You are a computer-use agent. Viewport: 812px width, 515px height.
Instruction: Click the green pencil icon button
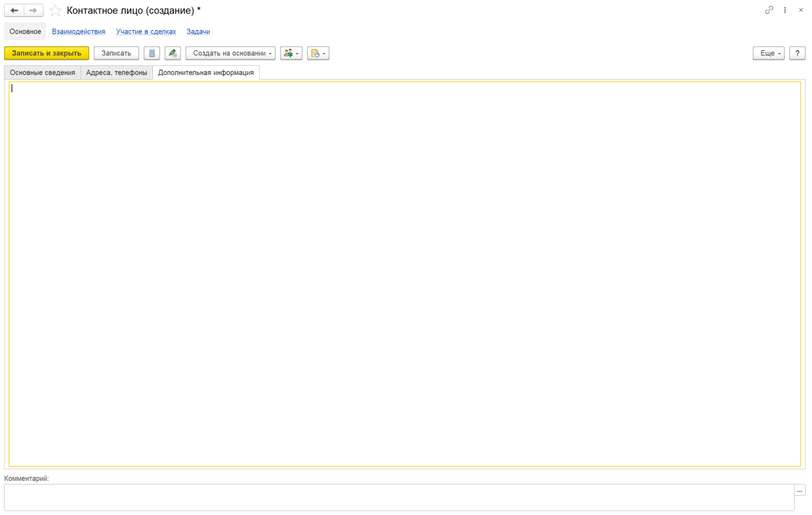point(173,53)
